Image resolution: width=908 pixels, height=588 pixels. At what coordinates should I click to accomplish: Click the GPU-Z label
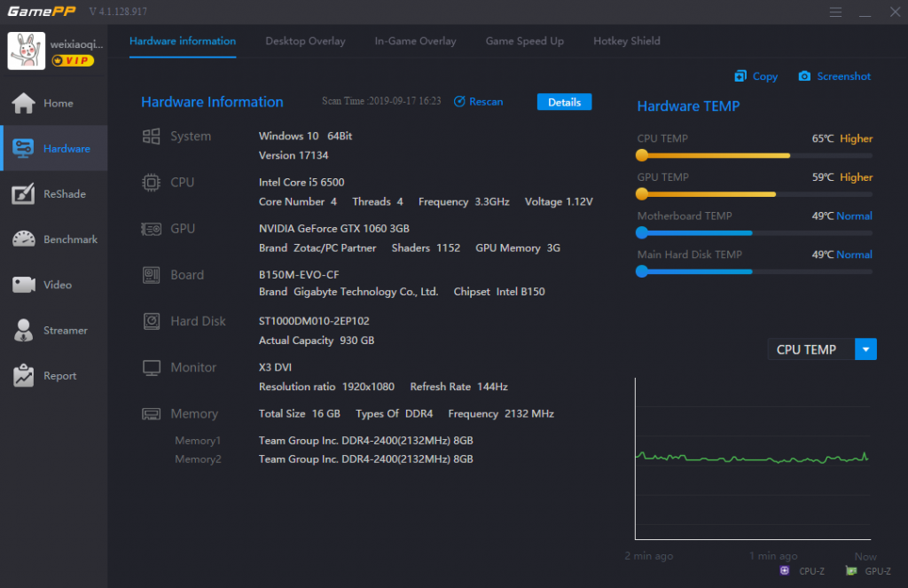(x=878, y=570)
